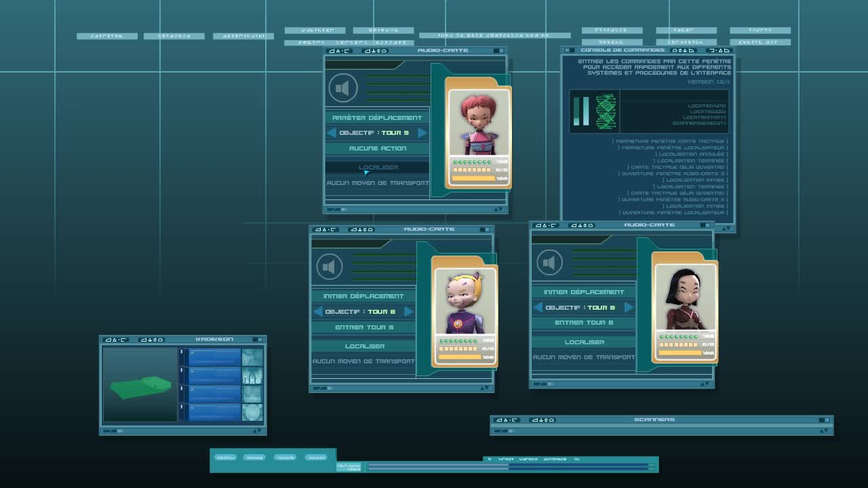Click Arrêter Déplacement button
The height and width of the screenshot is (488, 868).
[x=377, y=118]
